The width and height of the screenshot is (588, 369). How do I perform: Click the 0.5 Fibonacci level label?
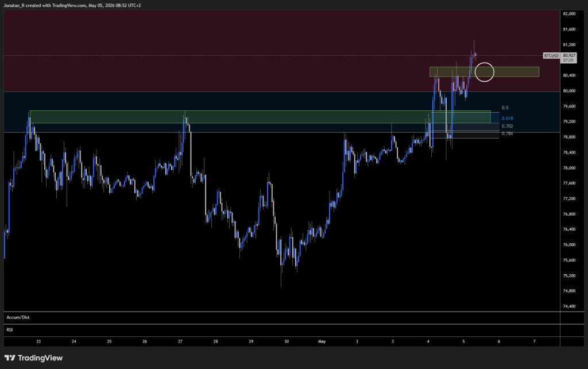(x=505, y=107)
